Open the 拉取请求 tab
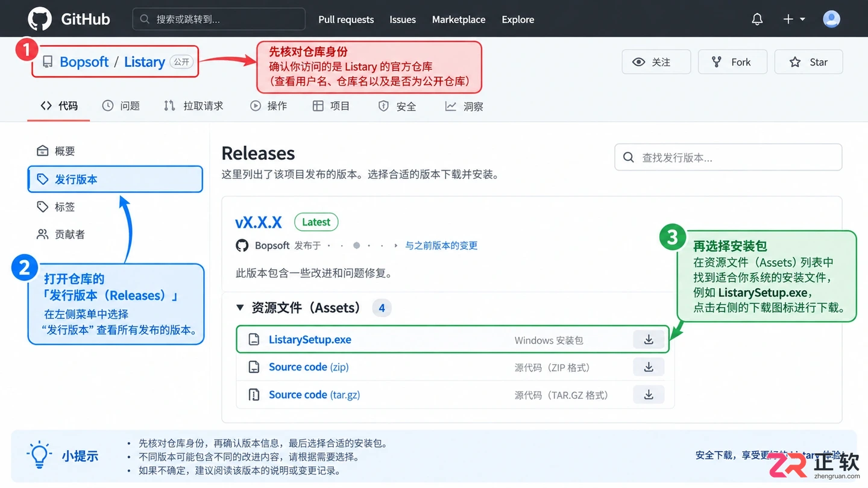Viewport: 868px width, 488px height. pyautogui.click(x=193, y=106)
